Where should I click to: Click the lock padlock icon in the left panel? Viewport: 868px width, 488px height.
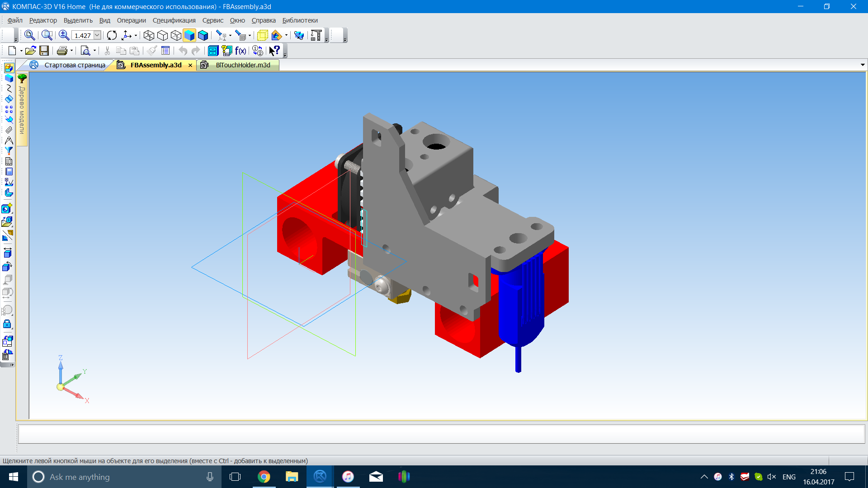pos(7,324)
